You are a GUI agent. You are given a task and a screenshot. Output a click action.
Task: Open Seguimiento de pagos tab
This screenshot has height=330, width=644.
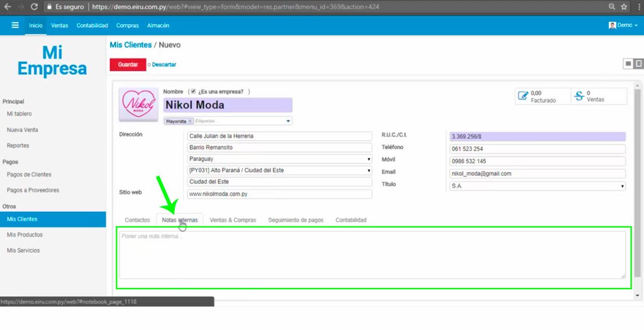(x=296, y=220)
